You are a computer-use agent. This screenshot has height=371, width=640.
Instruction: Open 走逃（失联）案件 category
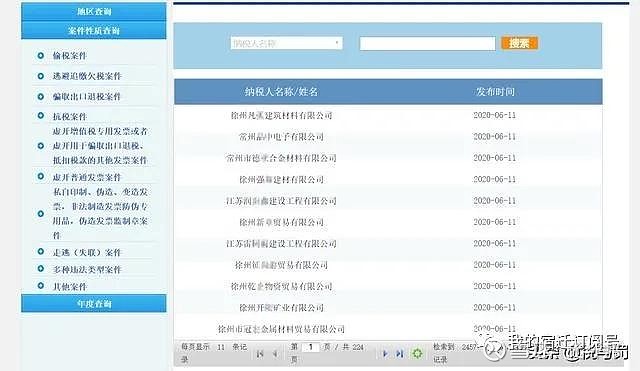coord(87,253)
